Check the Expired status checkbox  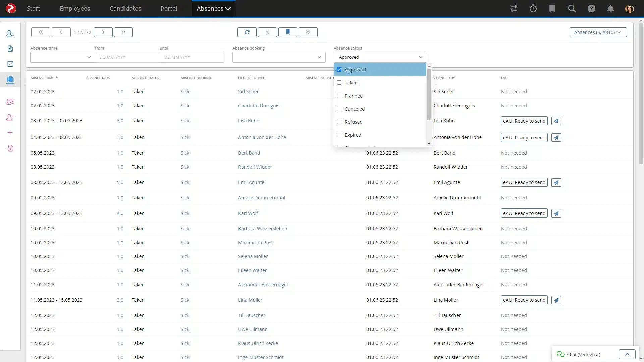339,135
